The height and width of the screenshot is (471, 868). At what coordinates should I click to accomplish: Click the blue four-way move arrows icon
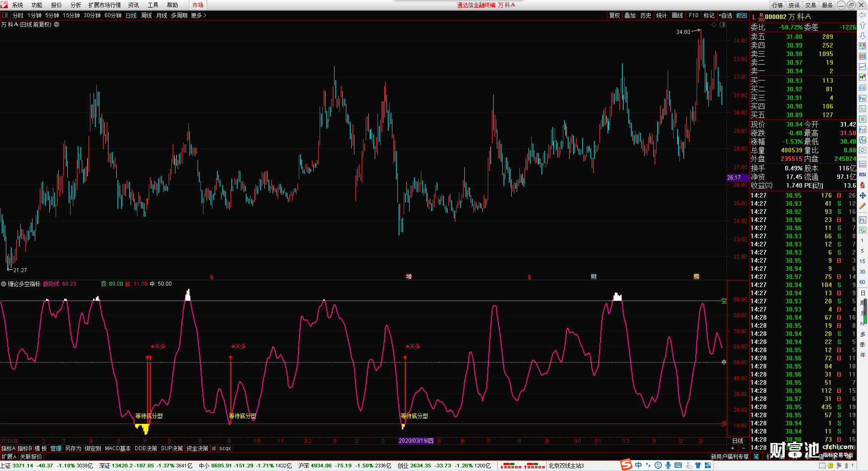(862, 195)
